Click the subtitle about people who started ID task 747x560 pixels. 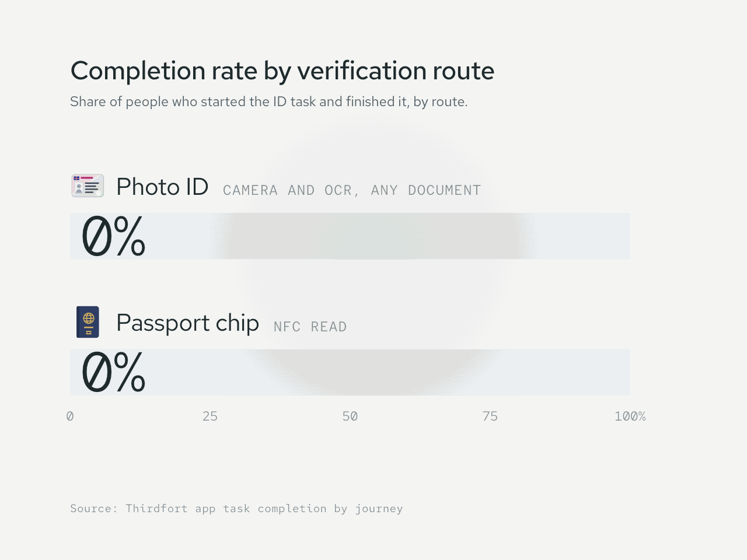[x=269, y=102]
